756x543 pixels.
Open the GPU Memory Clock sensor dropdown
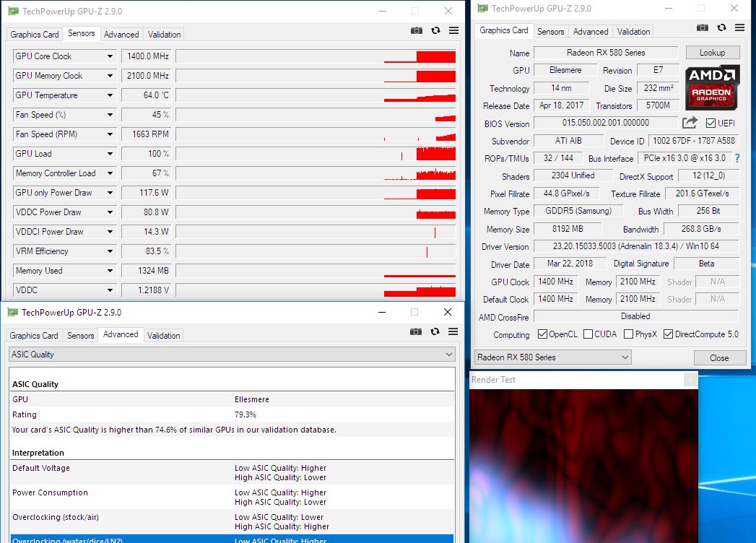pyautogui.click(x=110, y=76)
